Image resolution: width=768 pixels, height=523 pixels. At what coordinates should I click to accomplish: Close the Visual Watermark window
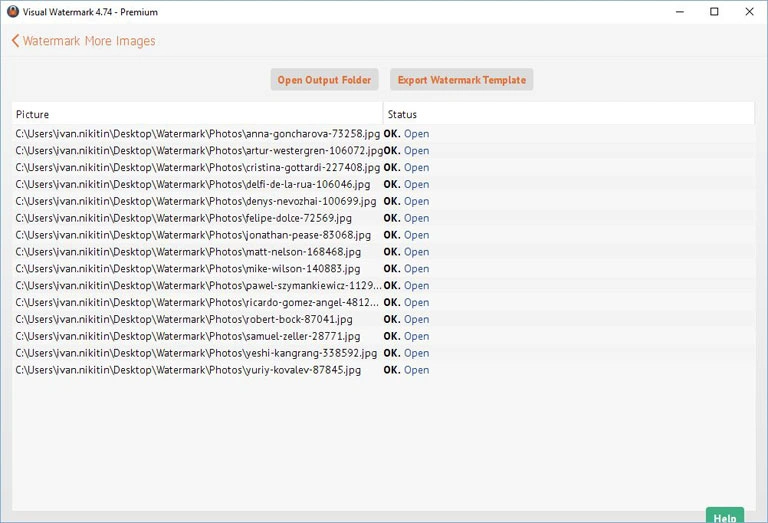point(749,12)
